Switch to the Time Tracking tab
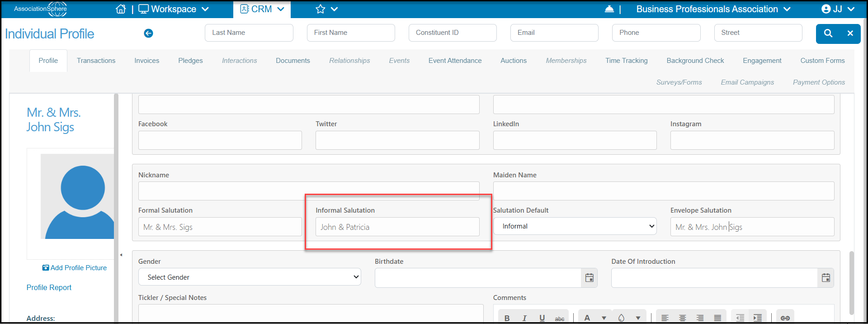Viewport: 868px width, 324px height. (x=627, y=61)
